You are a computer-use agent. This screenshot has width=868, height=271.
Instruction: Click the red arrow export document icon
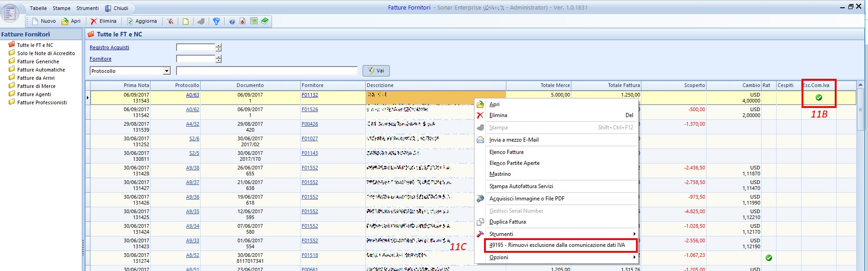[242, 21]
